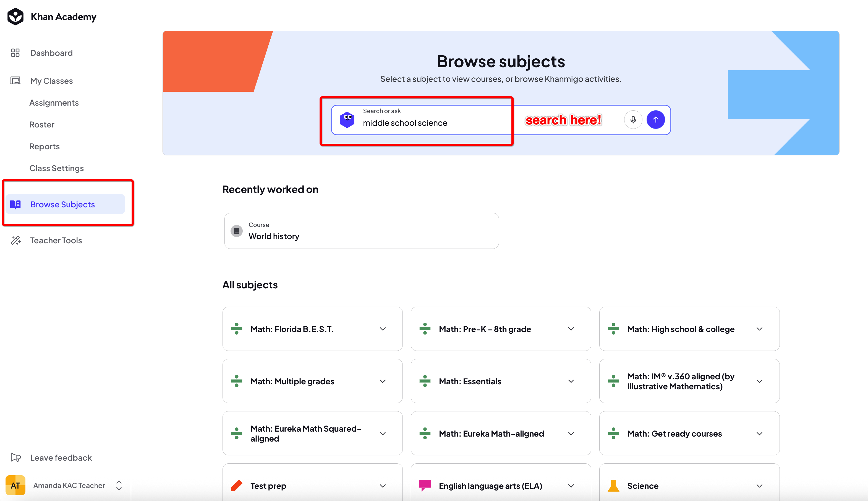Click the Leave feedback link
The width and height of the screenshot is (868, 501).
point(61,458)
